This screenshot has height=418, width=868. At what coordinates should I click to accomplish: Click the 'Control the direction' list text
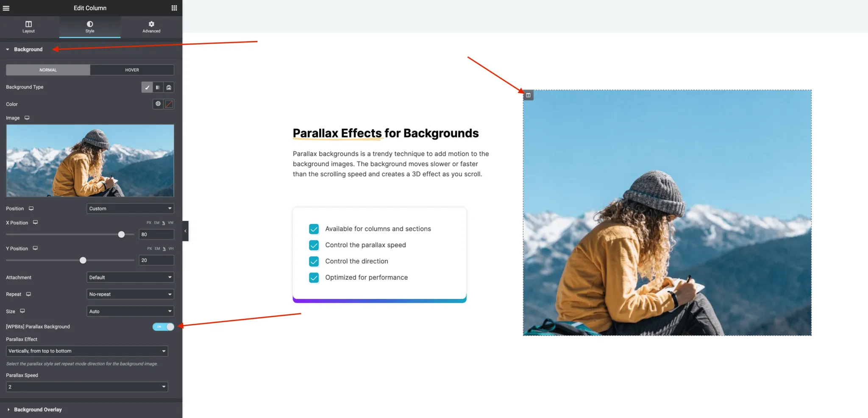(x=357, y=261)
